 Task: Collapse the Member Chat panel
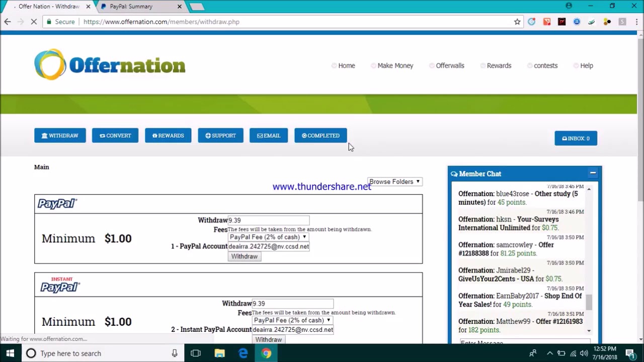point(593,173)
